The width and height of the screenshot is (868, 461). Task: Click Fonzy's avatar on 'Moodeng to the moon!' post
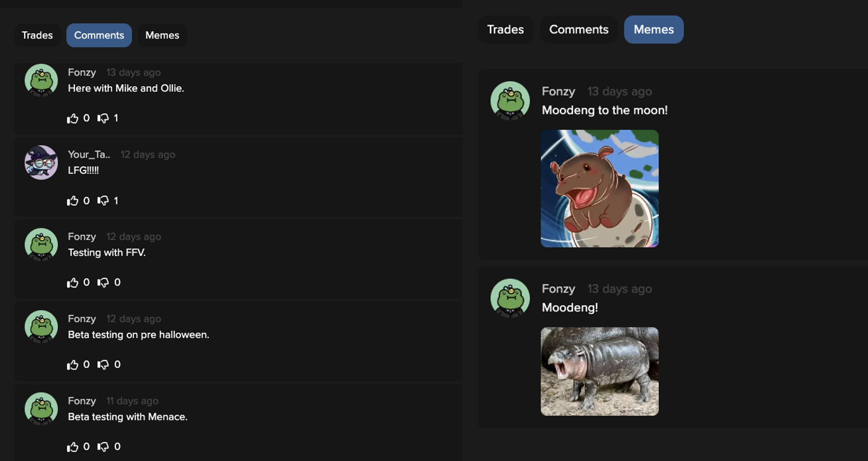[x=510, y=101]
